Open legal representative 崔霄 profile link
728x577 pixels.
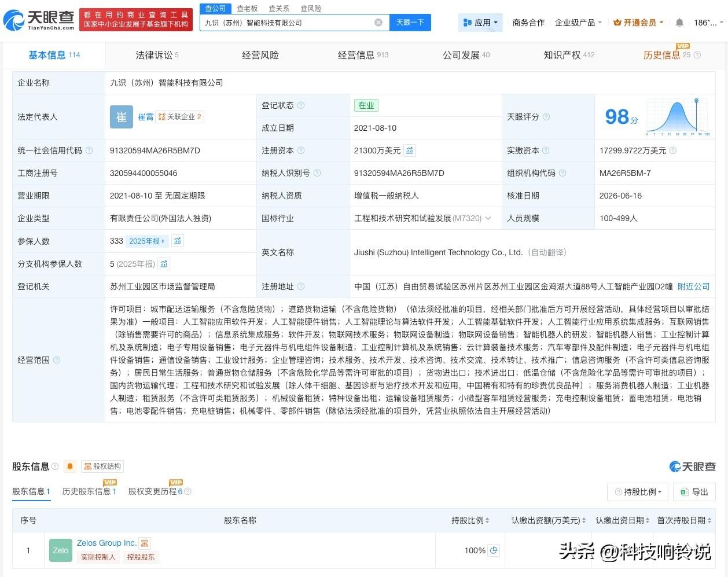(x=146, y=117)
